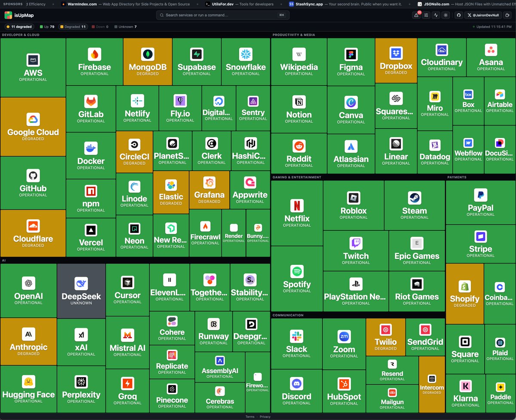
Task: Click the Privacy link in footer
Action: (265, 417)
